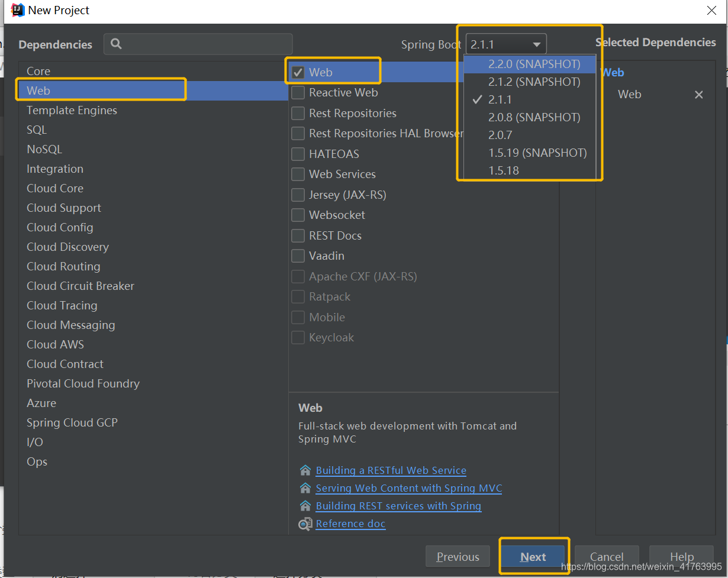Select the Integration category

coord(153,169)
